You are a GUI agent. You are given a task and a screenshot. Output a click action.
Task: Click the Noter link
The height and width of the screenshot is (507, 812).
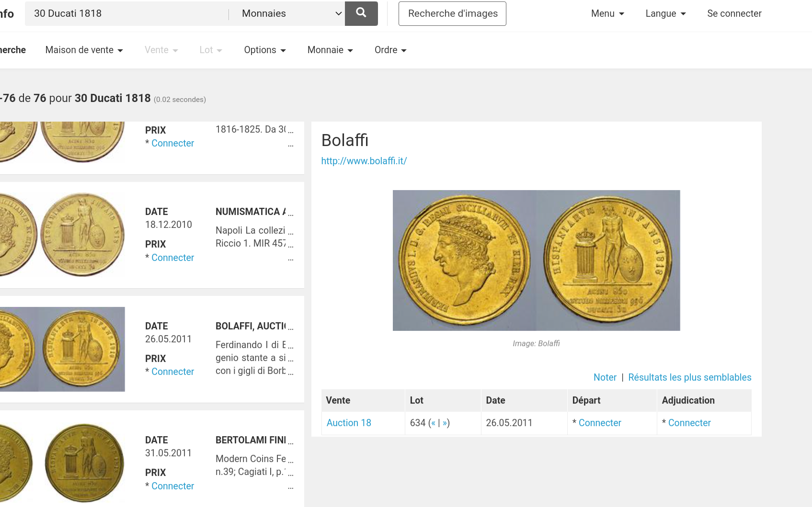click(605, 377)
